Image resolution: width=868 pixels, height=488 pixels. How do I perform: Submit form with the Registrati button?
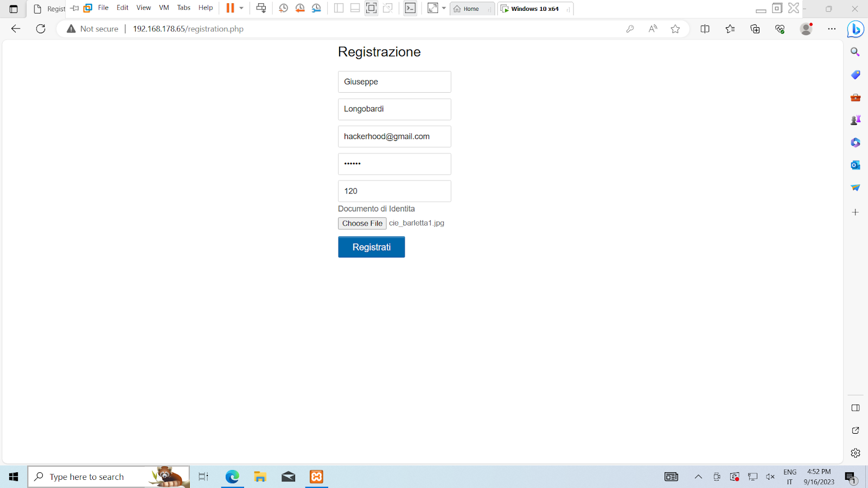point(372,247)
